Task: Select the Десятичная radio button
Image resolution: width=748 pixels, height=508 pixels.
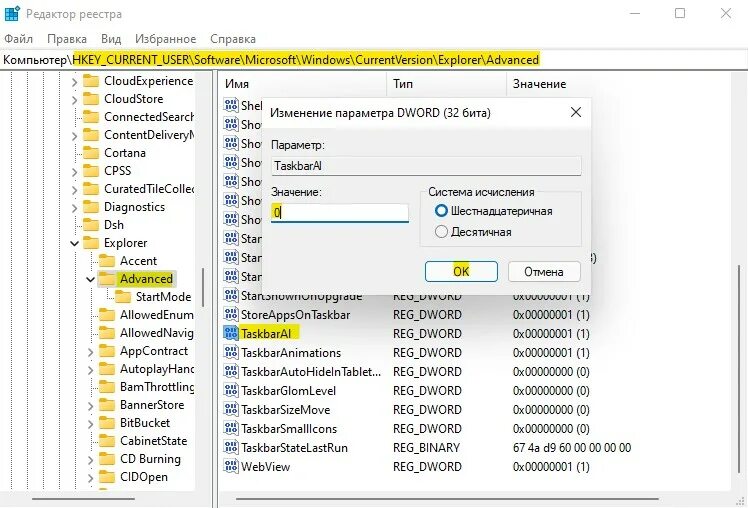Action: (x=441, y=232)
